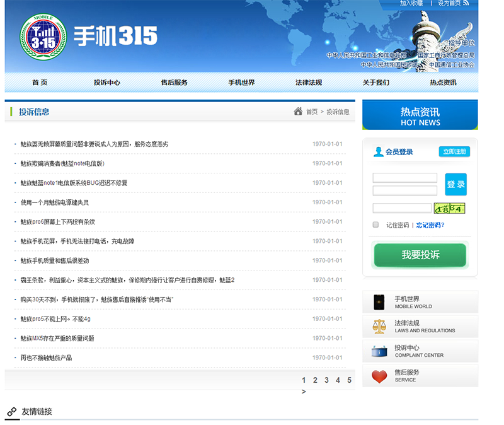Screen dimensions: 504x425
Task: Click the blue box icon beside 投诉中心
Action: (379, 351)
